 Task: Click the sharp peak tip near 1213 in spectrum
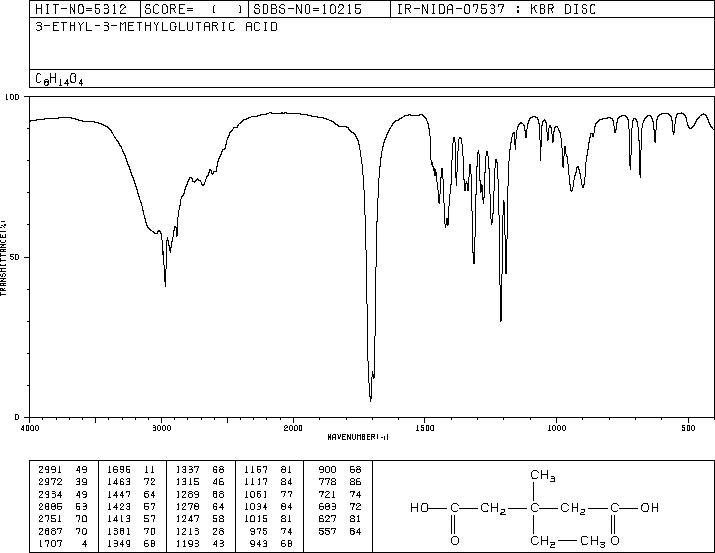pos(501,320)
